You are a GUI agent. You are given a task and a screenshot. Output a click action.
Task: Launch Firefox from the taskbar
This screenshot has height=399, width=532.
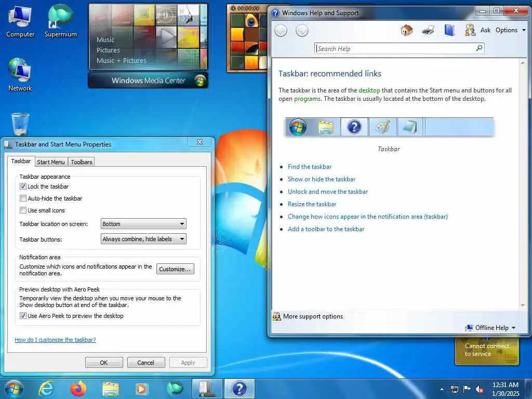(x=78, y=389)
